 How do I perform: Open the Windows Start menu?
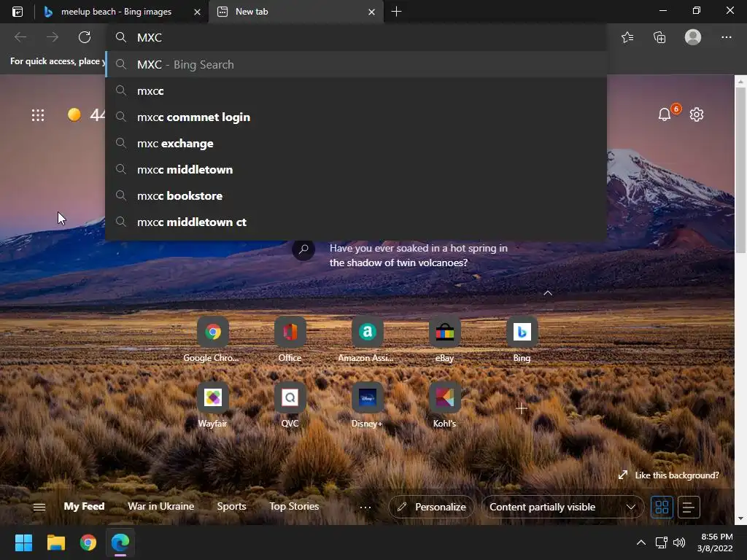(23, 542)
